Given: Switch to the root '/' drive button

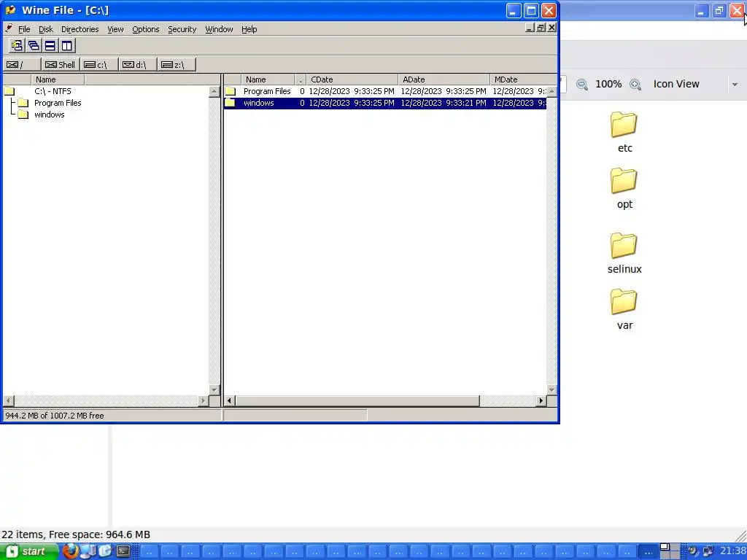Looking at the screenshot, I should (x=21, y=65).
